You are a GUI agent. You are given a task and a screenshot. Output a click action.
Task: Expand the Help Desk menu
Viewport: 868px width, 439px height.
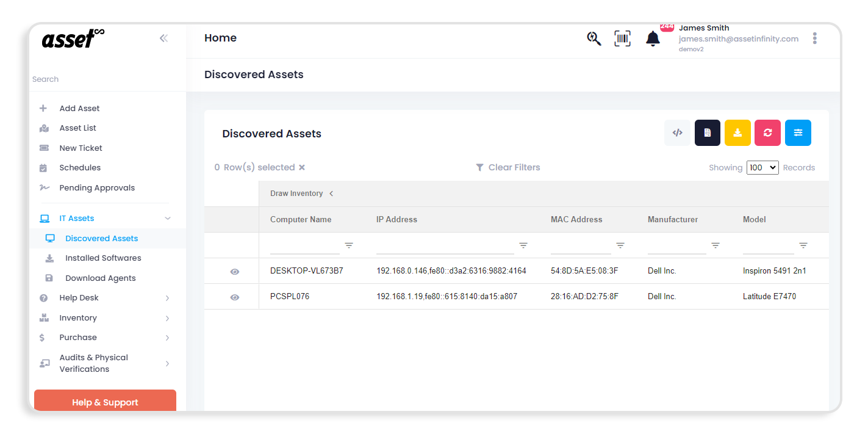click(x=167, y=297)
